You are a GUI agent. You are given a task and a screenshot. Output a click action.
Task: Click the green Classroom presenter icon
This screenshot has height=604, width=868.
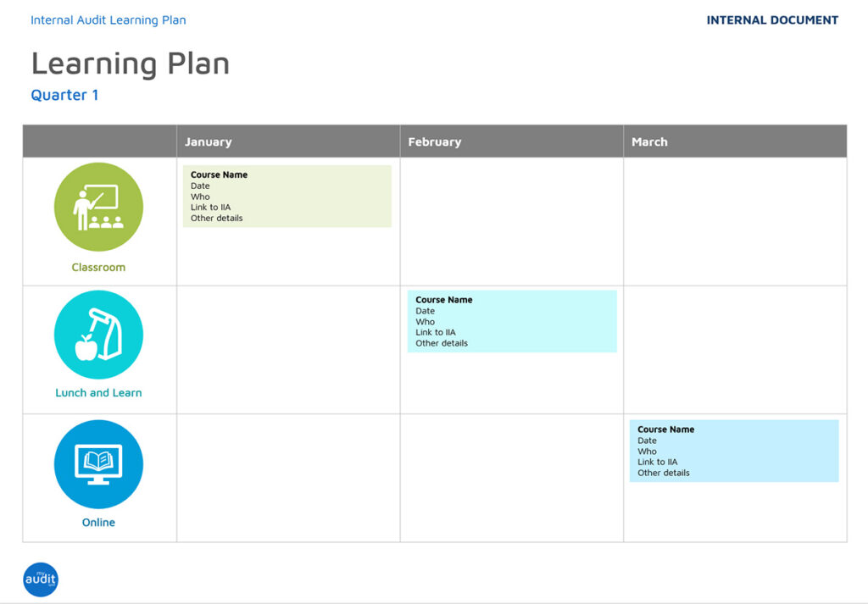tap(98, 208)
